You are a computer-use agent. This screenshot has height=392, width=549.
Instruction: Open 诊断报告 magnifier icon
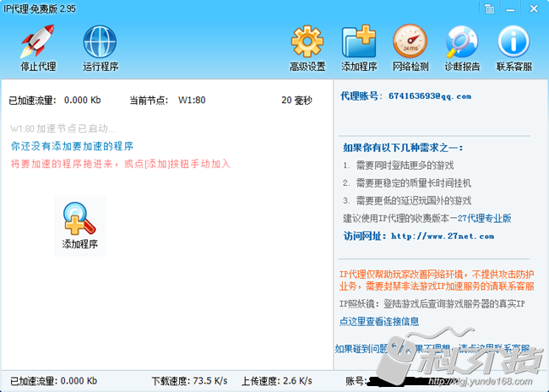tap(461, 41)
